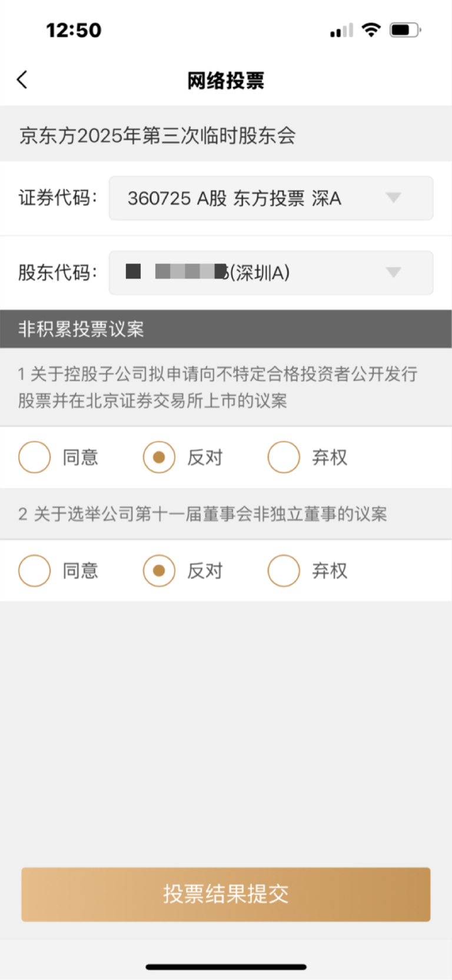Open proposal 1 text about 北京证券交易所 listing

[218, 387]
